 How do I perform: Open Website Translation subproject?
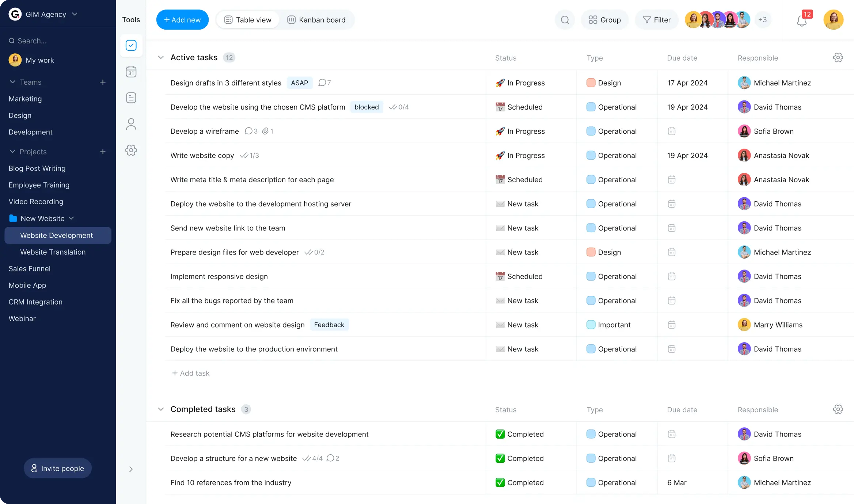click(53, 252)
